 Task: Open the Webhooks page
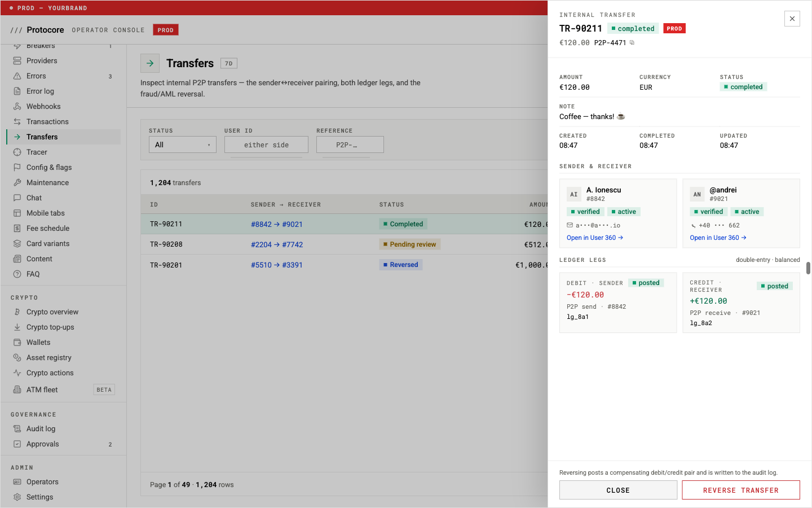(x=63, y=107)
